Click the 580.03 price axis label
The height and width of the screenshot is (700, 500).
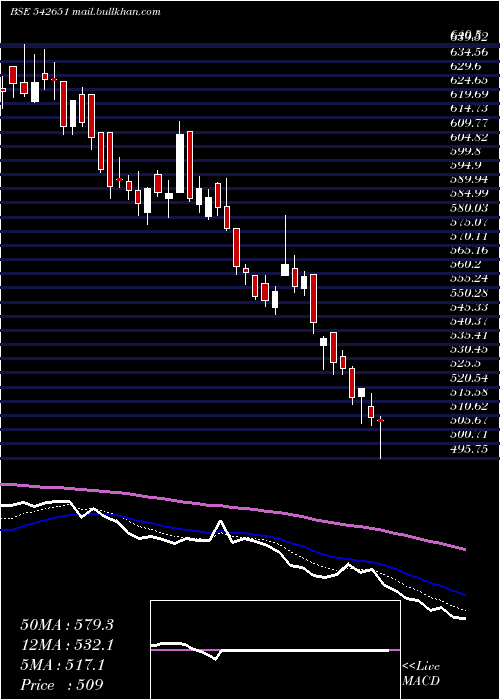click(x=469, y=208)
